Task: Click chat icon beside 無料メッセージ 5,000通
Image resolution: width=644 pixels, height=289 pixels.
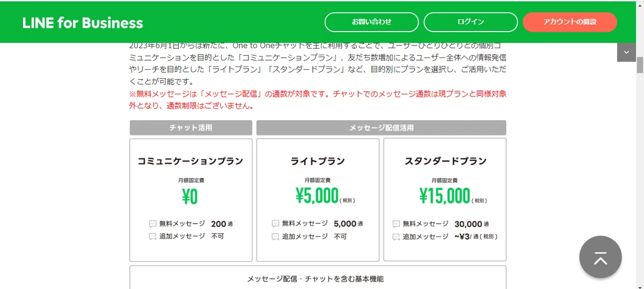Action: point(275,224)
